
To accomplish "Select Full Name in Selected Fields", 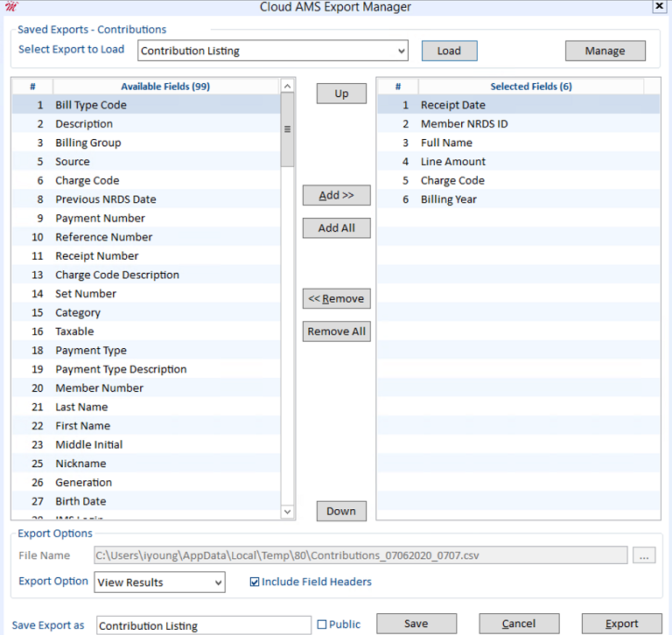I will tap(519, 143).
